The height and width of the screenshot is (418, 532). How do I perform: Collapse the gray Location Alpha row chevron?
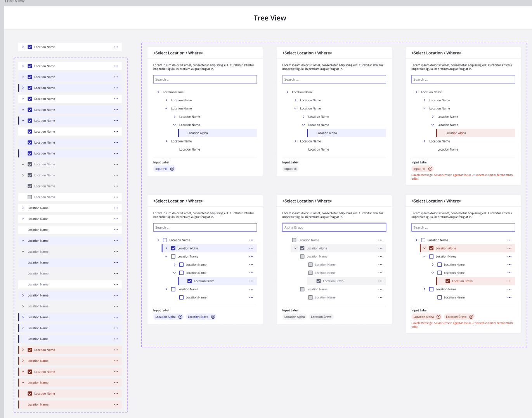click(x=295, y=248)
